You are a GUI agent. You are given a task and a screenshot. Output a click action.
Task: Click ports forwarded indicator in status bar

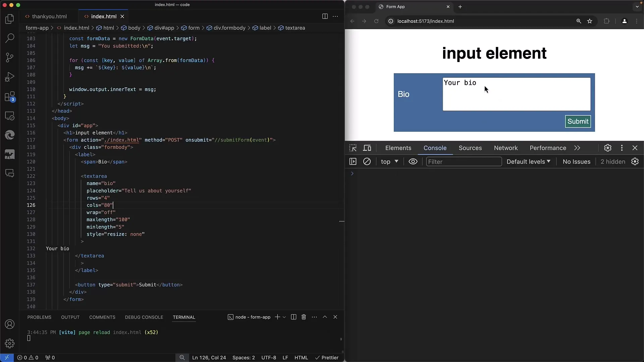point(50,358)
